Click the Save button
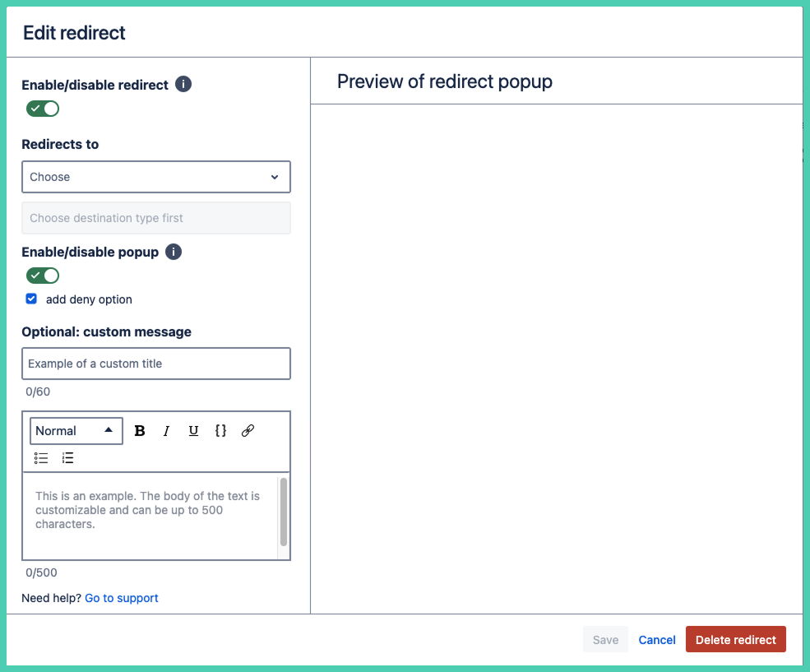Viewport: 810px width, 672px height. [605, 639]
